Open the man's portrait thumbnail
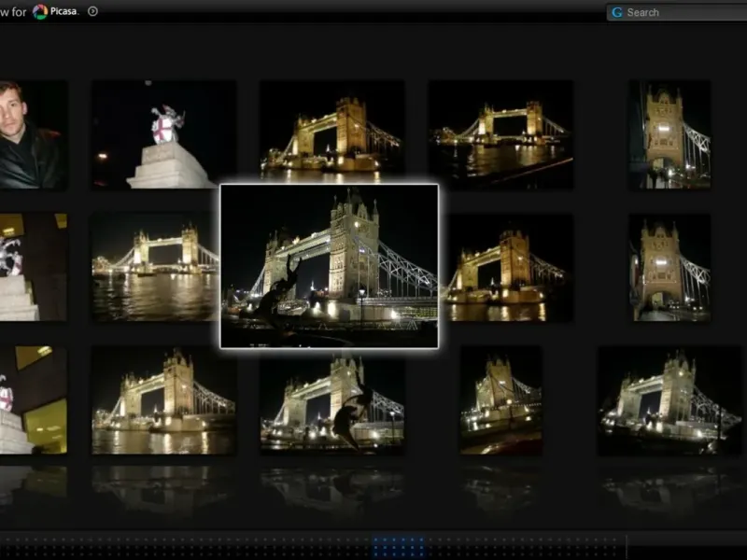 (x=34, y=135)
